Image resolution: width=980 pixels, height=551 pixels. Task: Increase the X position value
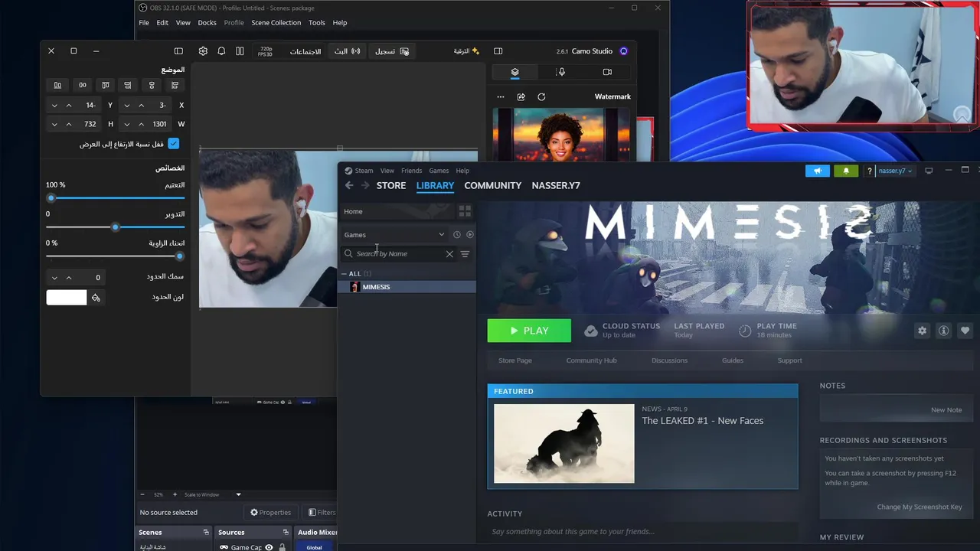tap(141, 105)
